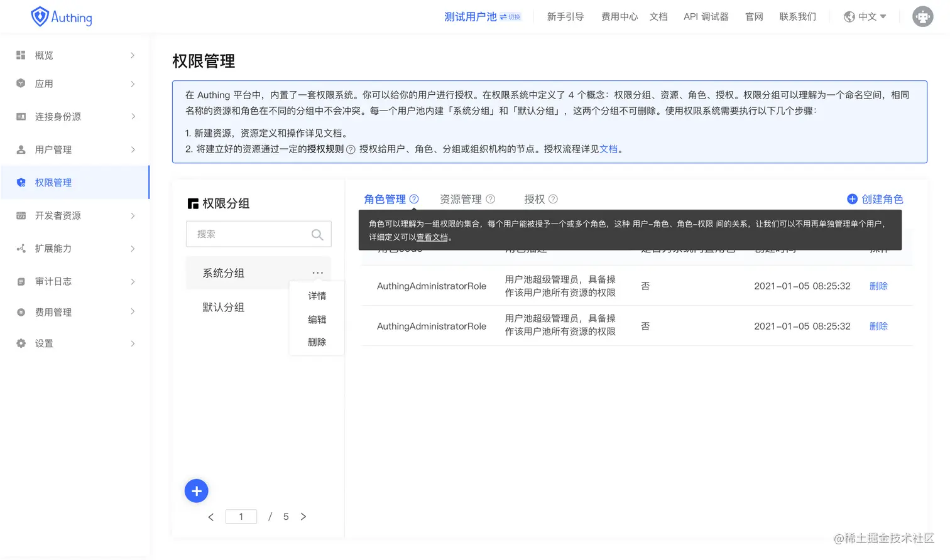Click the help icon beside 授权 tab

[553, 199]
